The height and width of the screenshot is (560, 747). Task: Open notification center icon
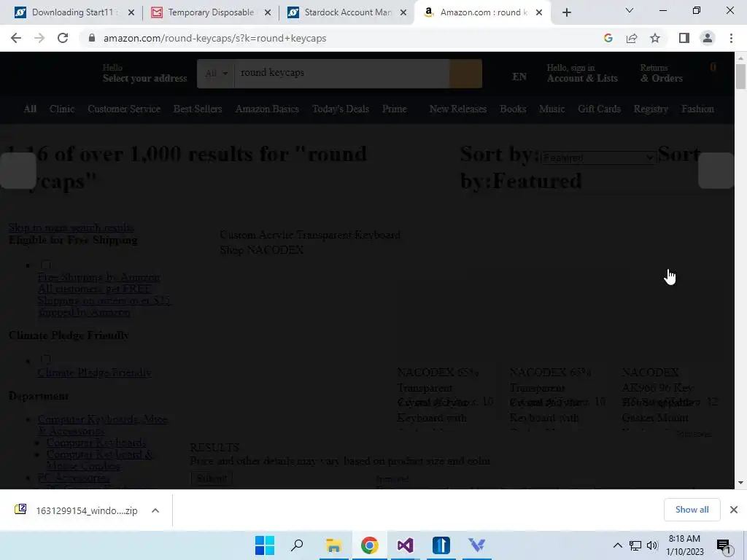click(724, 546)
